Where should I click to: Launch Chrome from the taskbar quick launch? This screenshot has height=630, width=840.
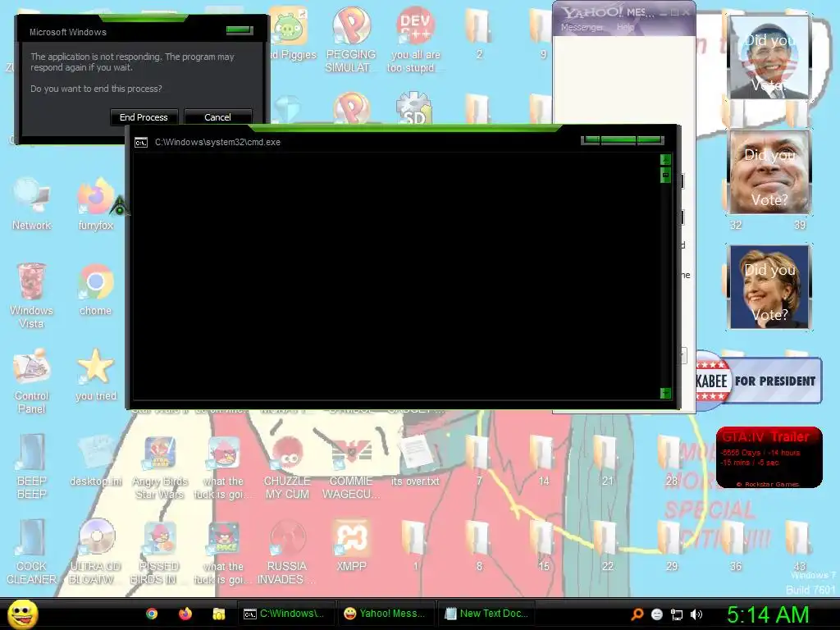point(152,614)
